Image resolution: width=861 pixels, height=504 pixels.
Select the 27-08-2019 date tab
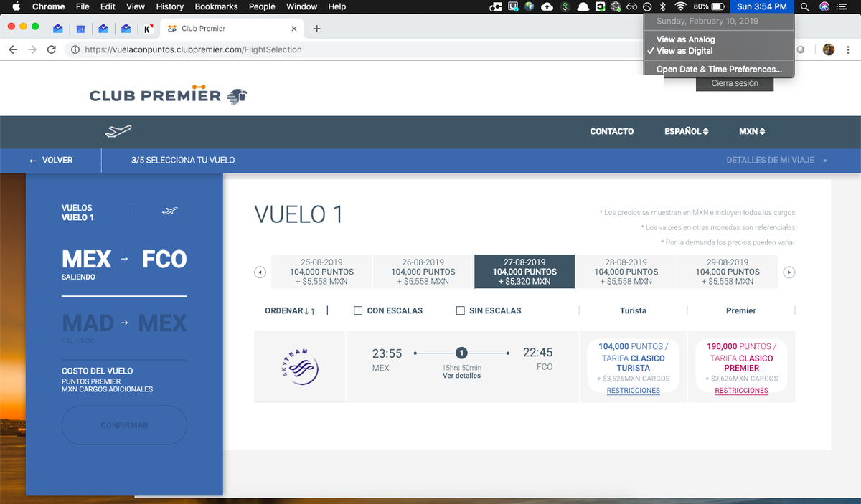click(524, 272)
